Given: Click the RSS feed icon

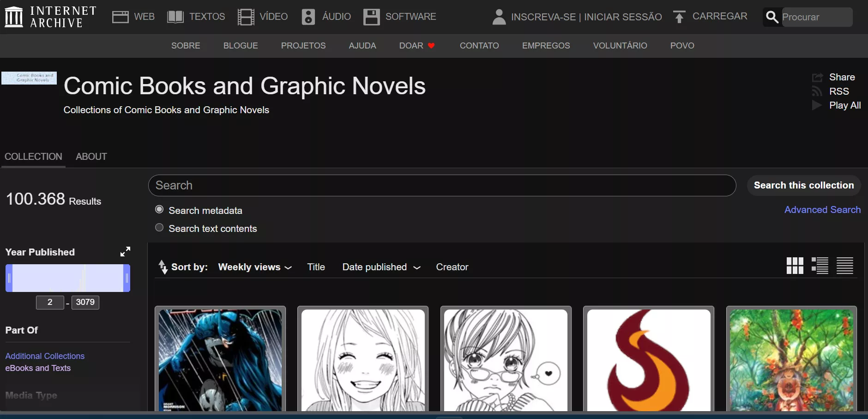Looking at the screenshot, I should pyautogui.click(x=817, y=91).
